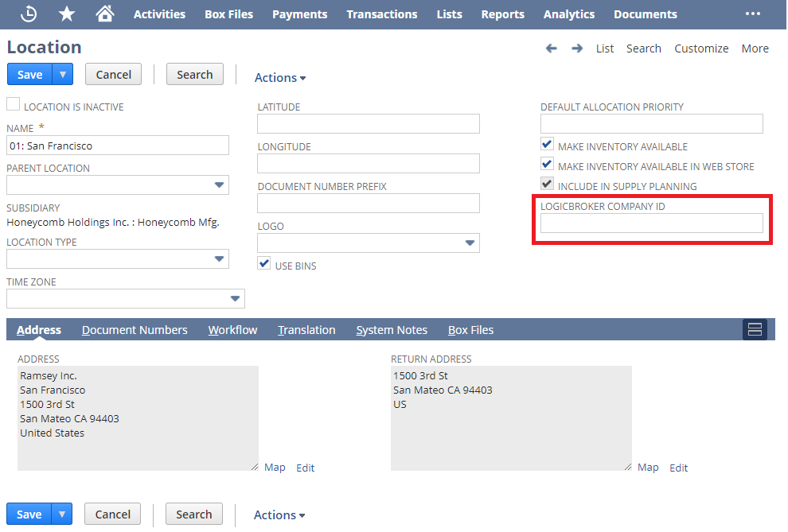Viewport: 788px width, 532px height.
Task: Click the Shortcuts star icon
Action: click(x=67, y=14)
